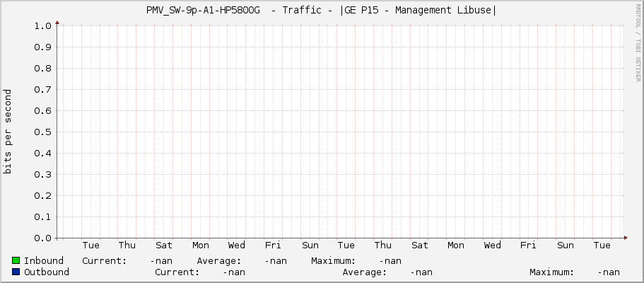Viewport: 644px width, 283px height.
Task: Click the Outbound 'Maximum:' label
Action: pos(551,272)
